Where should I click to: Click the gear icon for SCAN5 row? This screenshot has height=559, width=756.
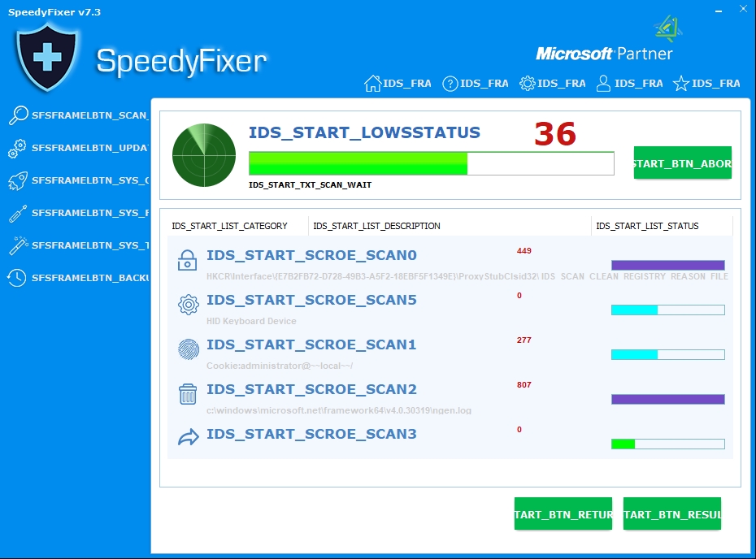(x=188, y=305)
